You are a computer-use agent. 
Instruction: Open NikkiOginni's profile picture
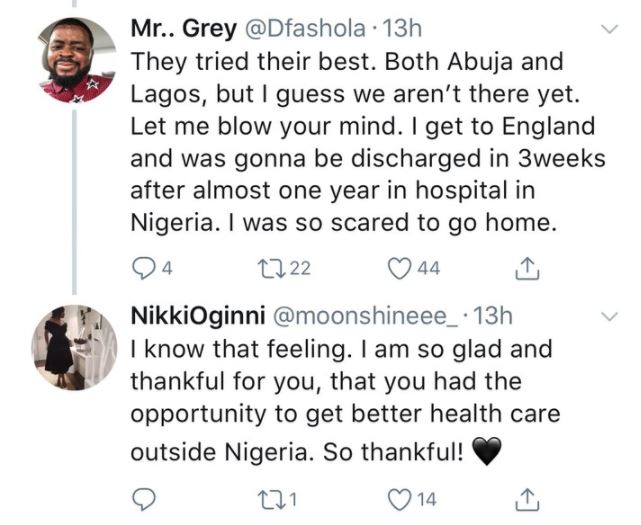(75, 346)
